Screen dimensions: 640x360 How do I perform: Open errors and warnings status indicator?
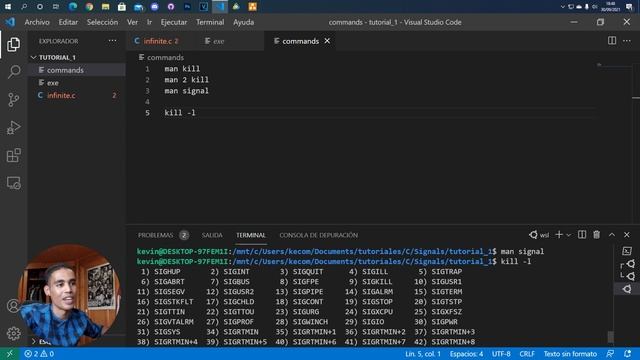39,354
